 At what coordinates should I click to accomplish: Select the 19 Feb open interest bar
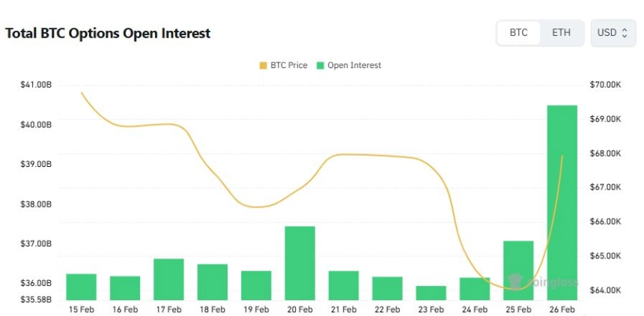[256, 285]
